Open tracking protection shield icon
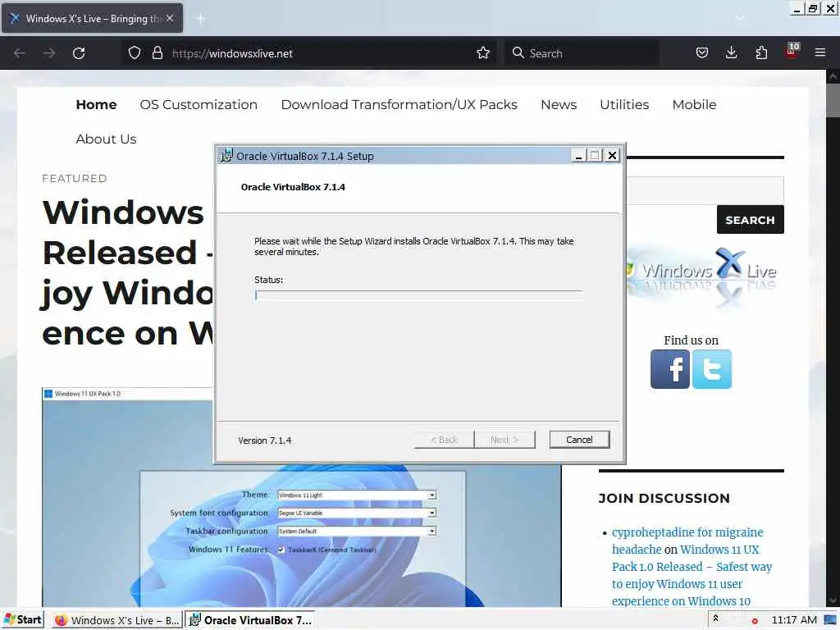The width and height of the screenshot is (840, 630). click(135, 53)
